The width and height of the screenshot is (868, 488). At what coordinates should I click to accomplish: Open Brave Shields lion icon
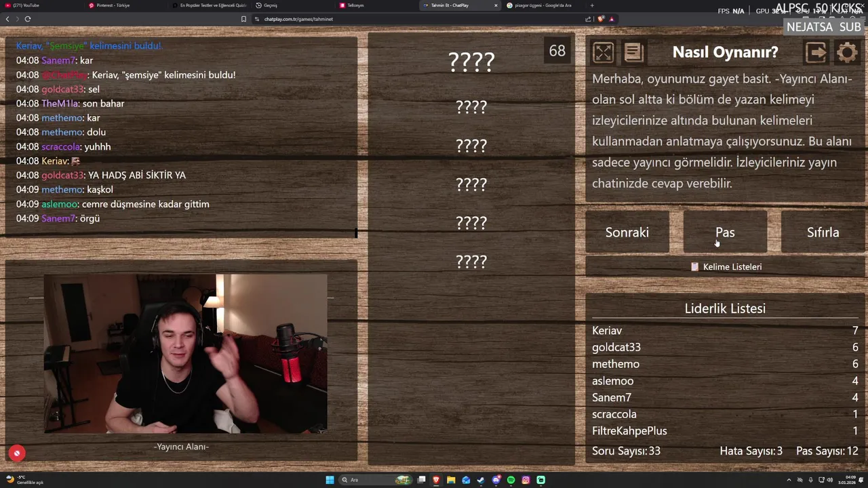click(x=601, y=19)
